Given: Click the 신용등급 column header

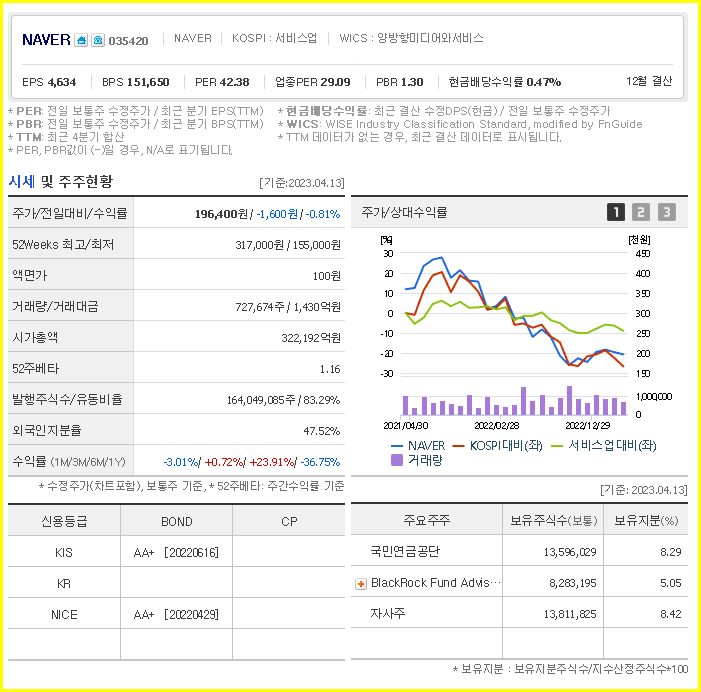Looking at the screenshot, I should pyautogui.click(x=64, y=521).
